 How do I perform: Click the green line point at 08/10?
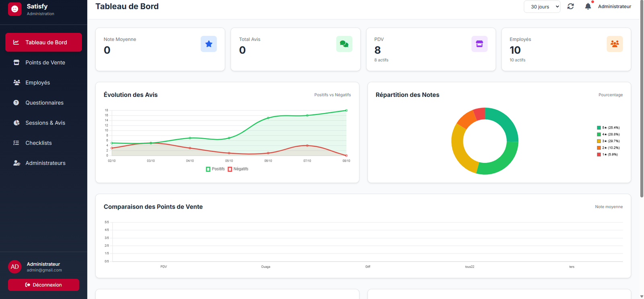(x=346, y=111)
